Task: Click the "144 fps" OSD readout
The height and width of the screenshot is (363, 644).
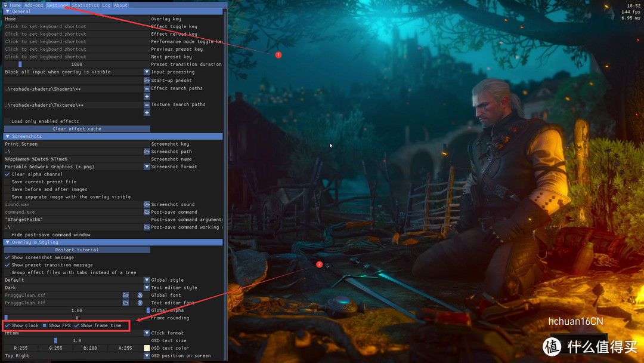Action: tap(631, 12)
